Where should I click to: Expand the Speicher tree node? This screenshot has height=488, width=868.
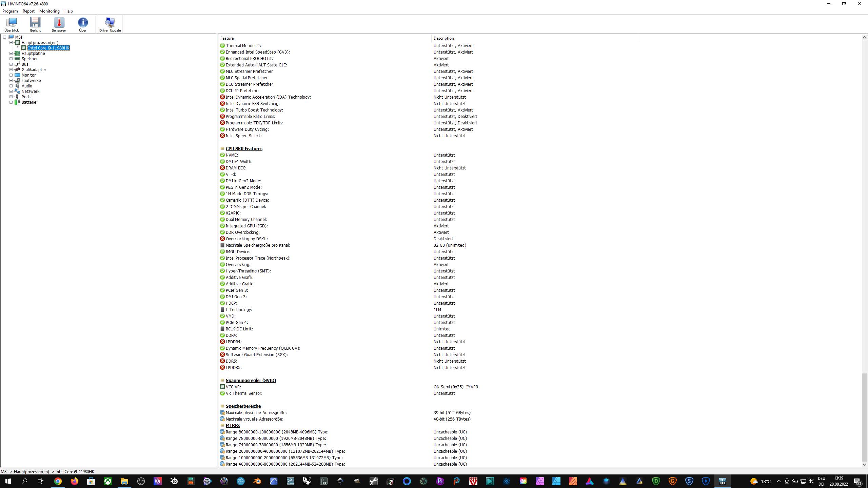coord(11,59)
